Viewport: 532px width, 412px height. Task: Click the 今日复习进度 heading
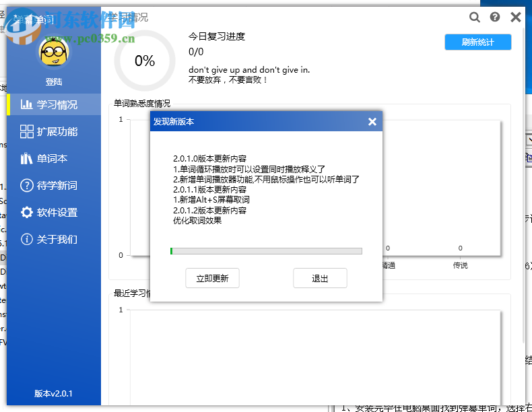217,36
